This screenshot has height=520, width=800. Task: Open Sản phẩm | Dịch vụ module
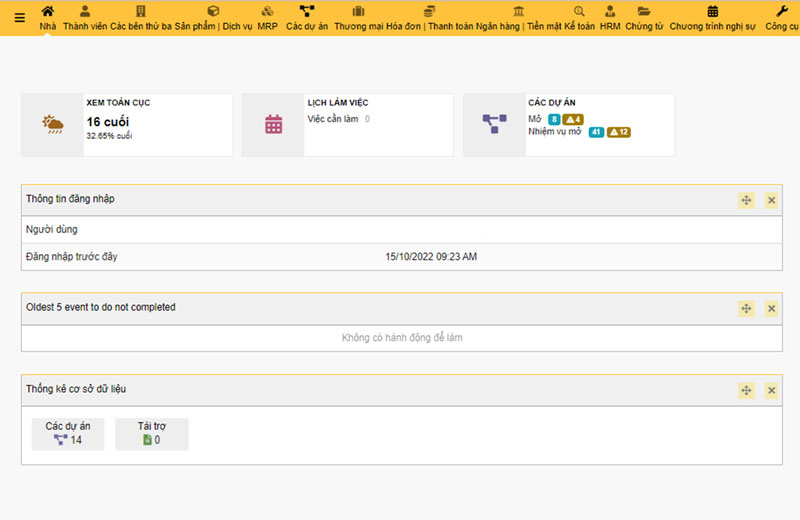213,18
